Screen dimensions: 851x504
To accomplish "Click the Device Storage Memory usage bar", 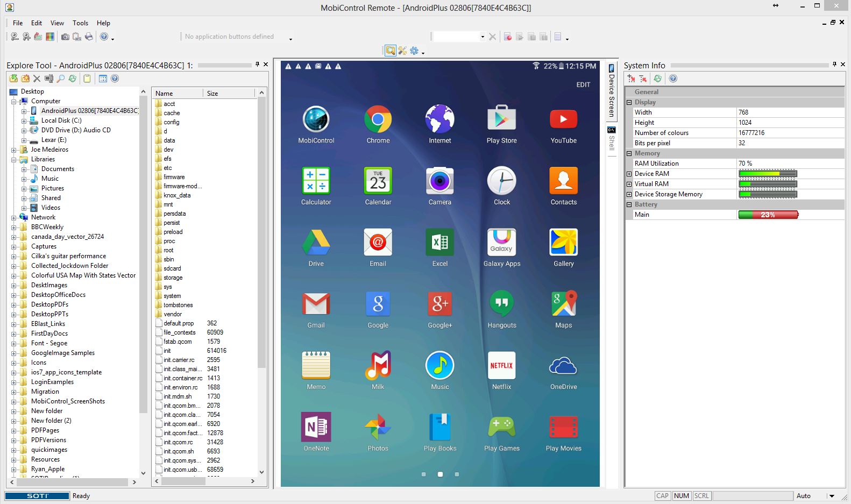I will click(768, 194).
